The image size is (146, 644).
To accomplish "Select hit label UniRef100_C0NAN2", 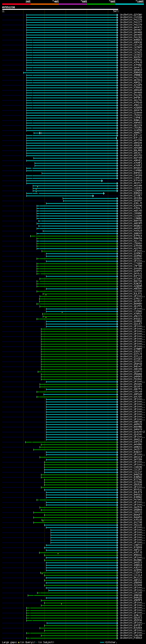I will (131, 218).
